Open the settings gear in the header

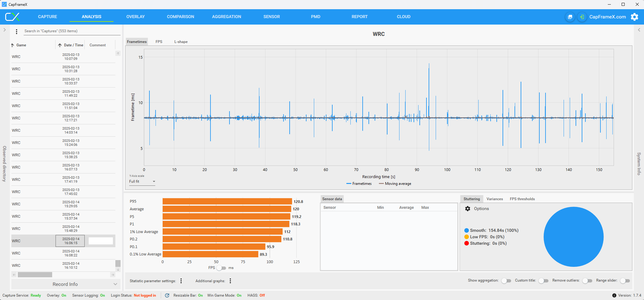(x=634, y=17)
